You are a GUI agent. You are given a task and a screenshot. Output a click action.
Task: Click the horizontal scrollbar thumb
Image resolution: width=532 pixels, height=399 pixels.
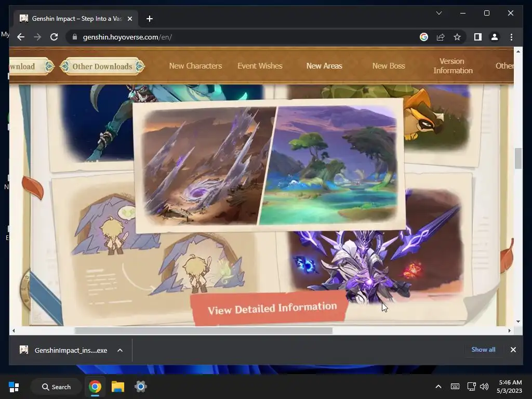[203, 330]
